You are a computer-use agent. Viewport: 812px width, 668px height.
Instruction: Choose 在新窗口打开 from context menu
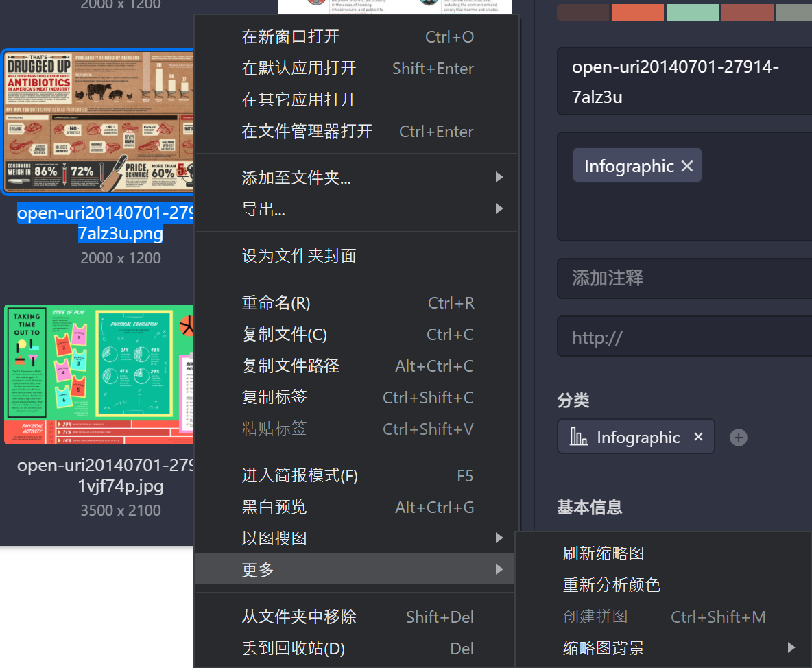coord(357,37)
